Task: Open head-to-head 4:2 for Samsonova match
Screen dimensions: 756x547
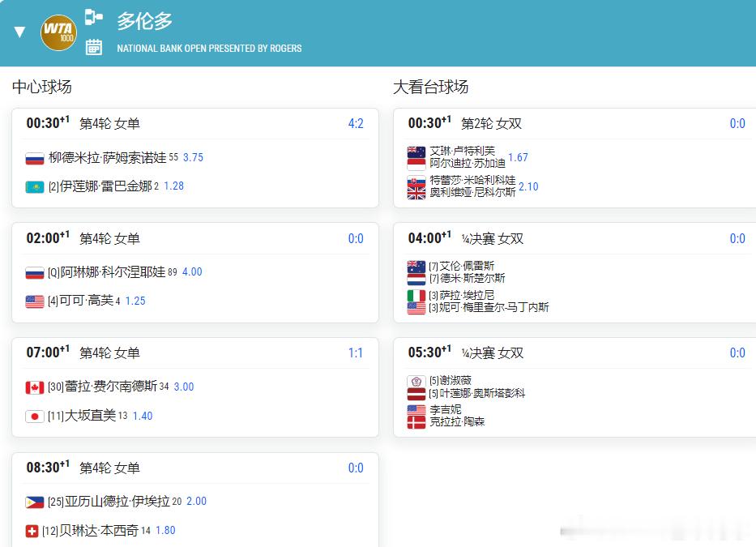Action: pyautogui.click(x=356, y=123)
